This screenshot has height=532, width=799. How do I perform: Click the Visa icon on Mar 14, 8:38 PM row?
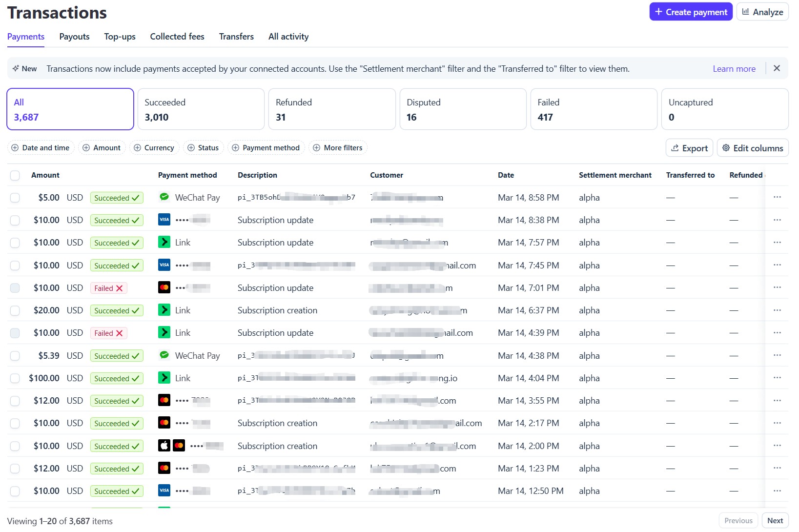tap(164, 220)
